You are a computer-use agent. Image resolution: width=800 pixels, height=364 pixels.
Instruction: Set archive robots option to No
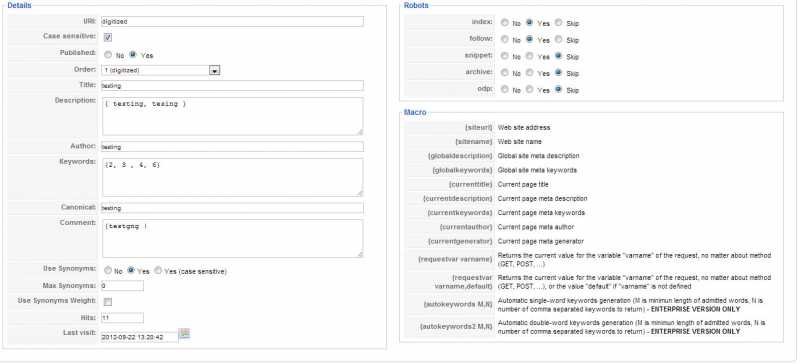[x=505, y=73]
